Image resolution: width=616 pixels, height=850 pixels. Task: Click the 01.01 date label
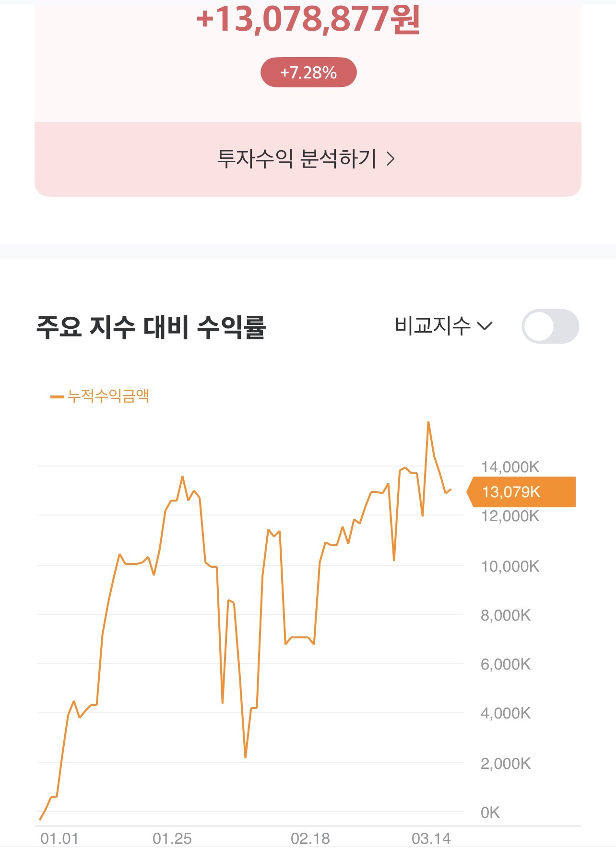click(59, 838)
